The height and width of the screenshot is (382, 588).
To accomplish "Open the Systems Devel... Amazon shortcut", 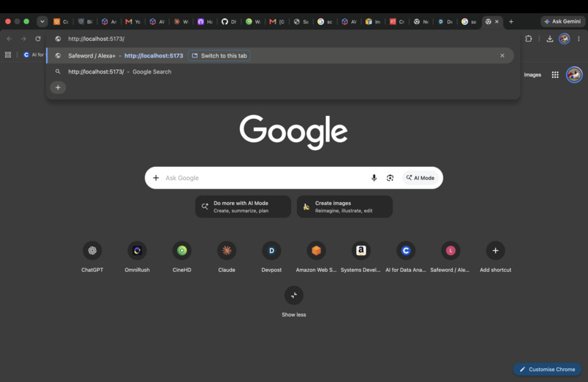I will pos(360,257).
